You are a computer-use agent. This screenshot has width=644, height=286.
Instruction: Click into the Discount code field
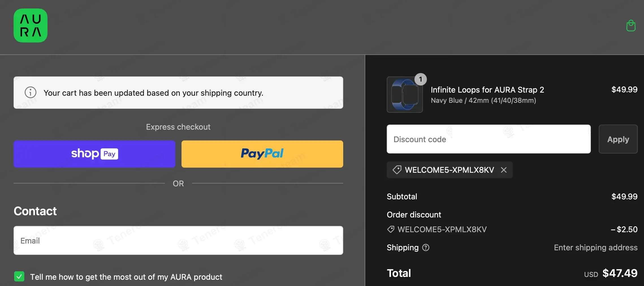[488, 139]
